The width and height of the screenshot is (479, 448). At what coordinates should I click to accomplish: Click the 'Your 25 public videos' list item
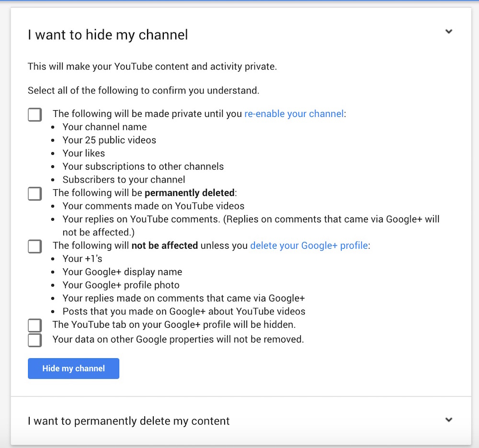pos(109,140)
